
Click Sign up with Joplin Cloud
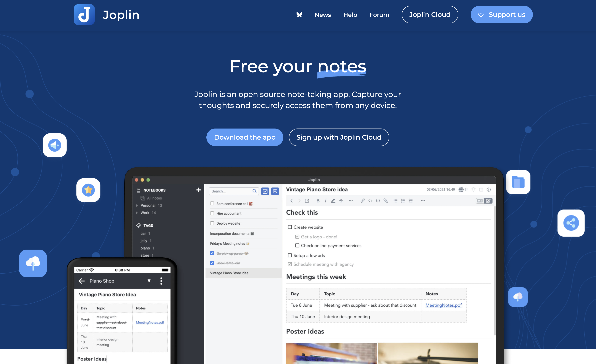pyautogui.click(x=339, y=137)
